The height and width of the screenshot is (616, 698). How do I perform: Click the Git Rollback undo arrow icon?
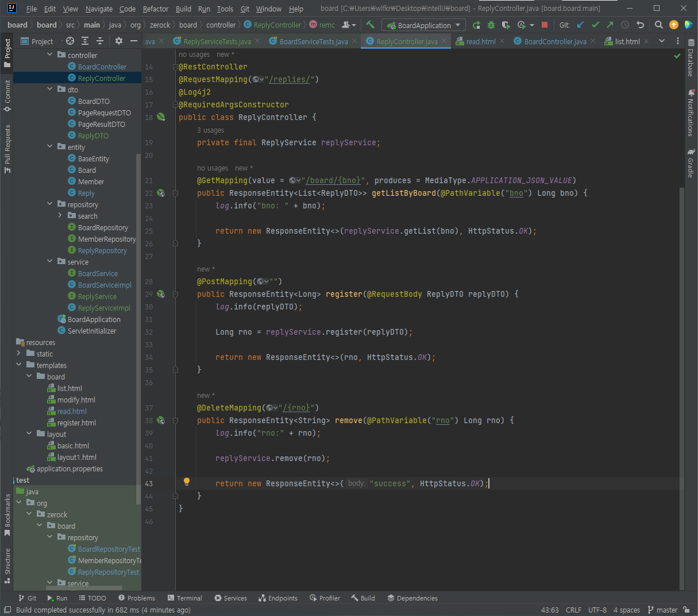[640, 25]
